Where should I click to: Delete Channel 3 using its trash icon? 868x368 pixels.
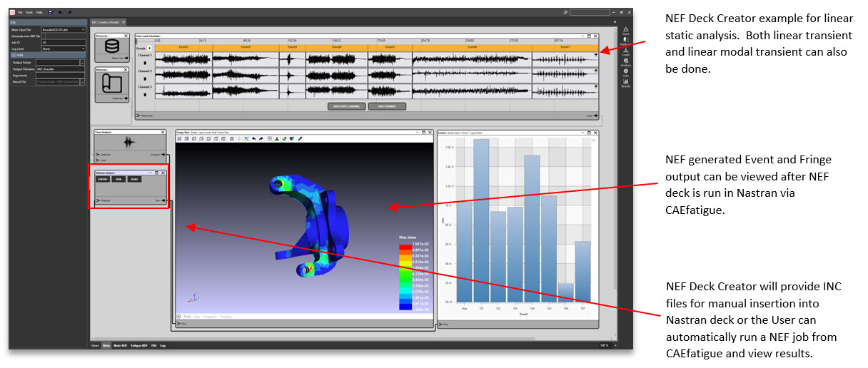click(145, 94)
